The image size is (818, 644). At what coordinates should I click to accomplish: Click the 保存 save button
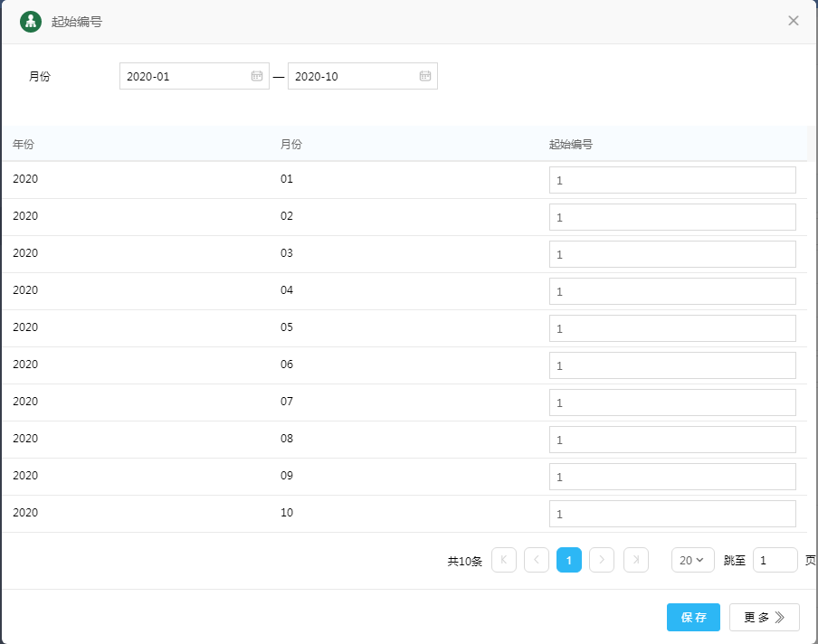tap(693, 617)
